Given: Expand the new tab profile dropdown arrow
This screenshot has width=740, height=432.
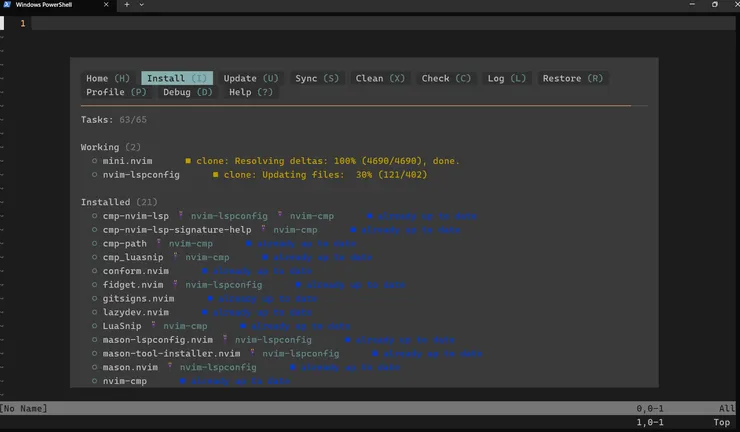Looking at the screenshot, I should (141, 5).
